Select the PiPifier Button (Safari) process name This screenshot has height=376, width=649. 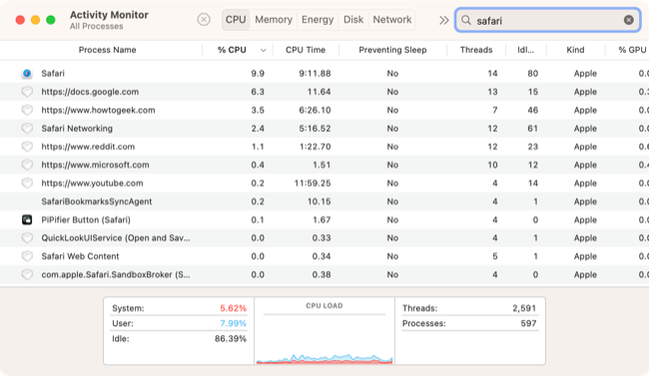pyautogui.click(x=86, y=219)
